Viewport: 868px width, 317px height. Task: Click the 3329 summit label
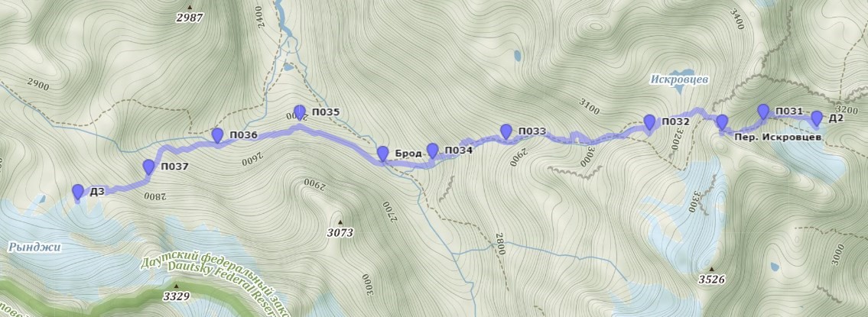[x=176, y=296]
